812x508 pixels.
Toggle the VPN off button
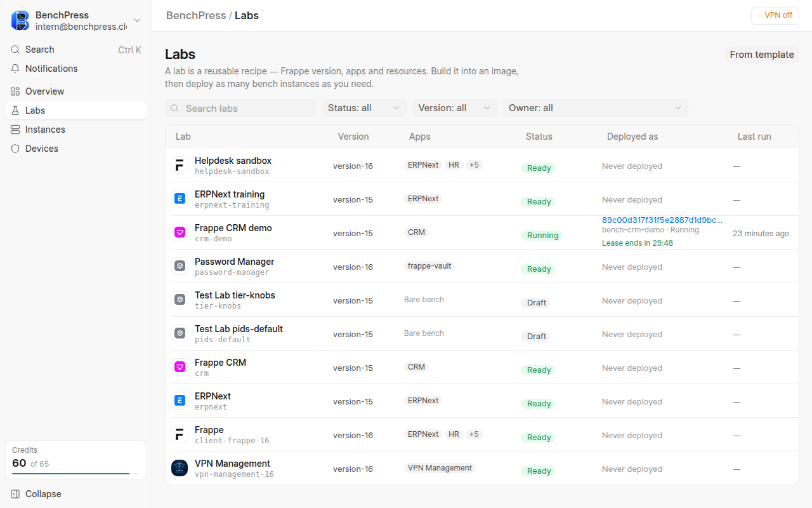tap(775, 15)
